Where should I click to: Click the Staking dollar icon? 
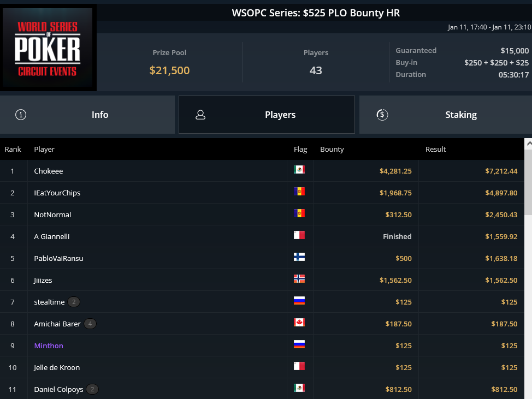tap(382, 115)
